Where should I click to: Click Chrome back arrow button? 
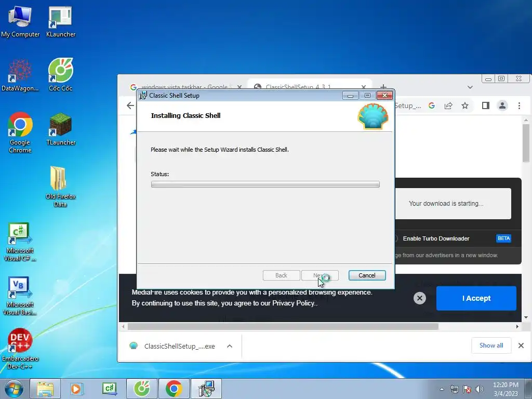[x=130, y=105]
